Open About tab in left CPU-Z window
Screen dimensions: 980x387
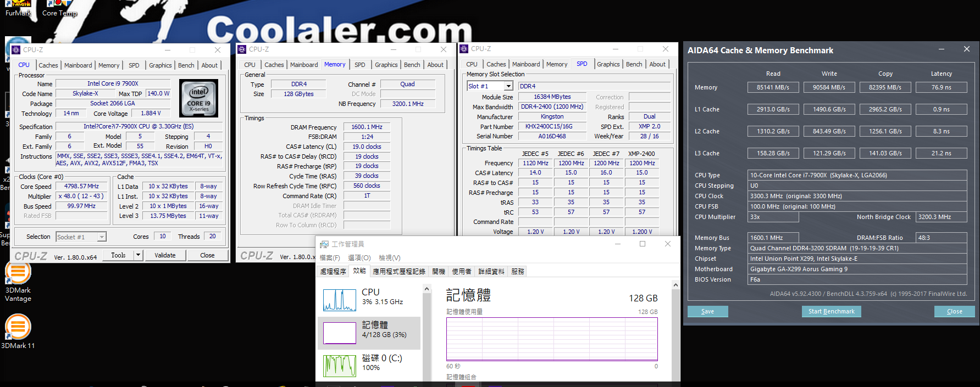[209, 65]
